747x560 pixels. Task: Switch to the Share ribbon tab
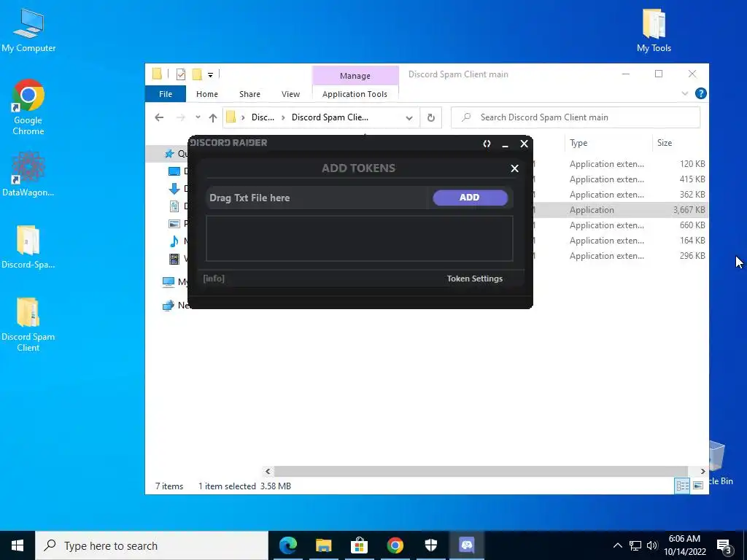pyautogui.click(x=249, y=94)
